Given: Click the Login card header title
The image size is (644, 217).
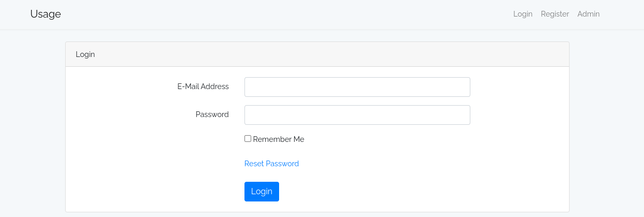Looking at the screenshot, I should pos(85,54).
